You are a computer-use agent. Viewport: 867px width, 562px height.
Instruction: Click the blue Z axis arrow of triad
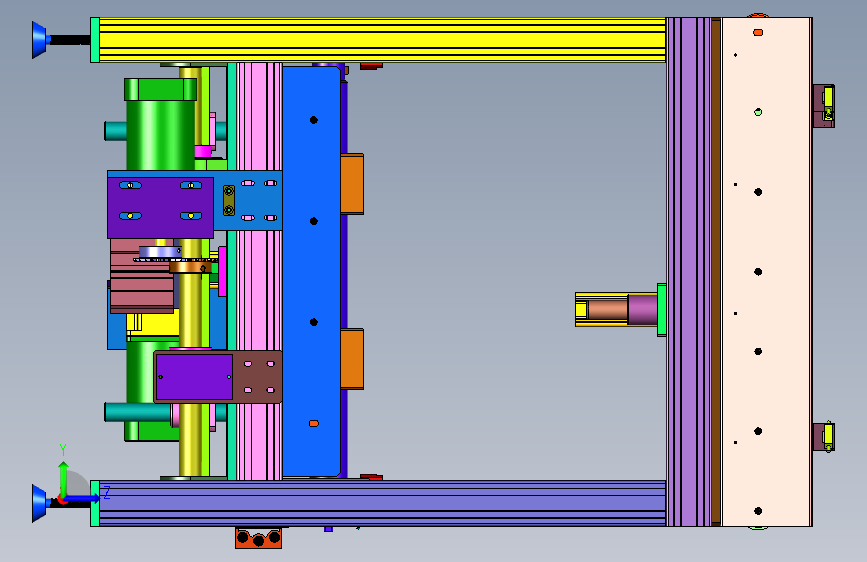point(84,499)
